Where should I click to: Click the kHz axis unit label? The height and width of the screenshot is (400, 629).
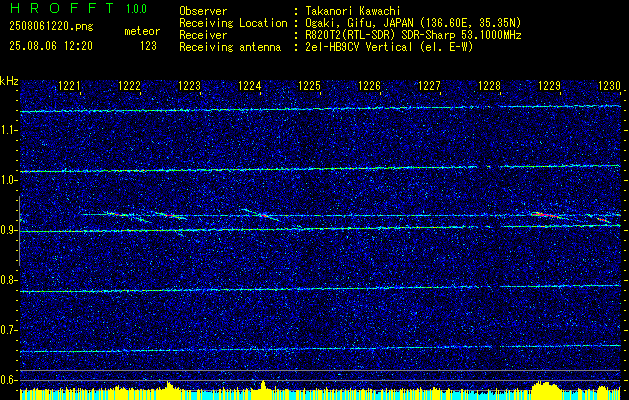(9, 81)
